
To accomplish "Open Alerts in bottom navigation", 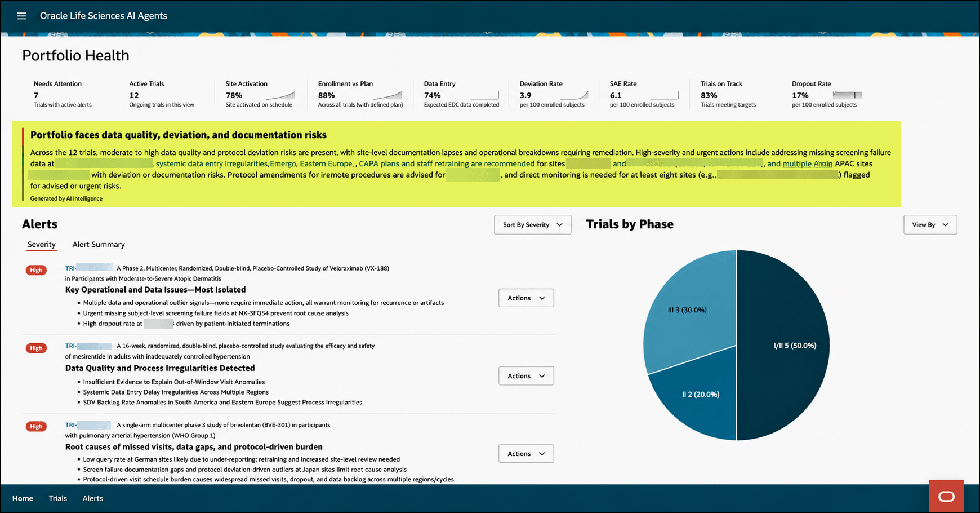I will pos(93,498).
